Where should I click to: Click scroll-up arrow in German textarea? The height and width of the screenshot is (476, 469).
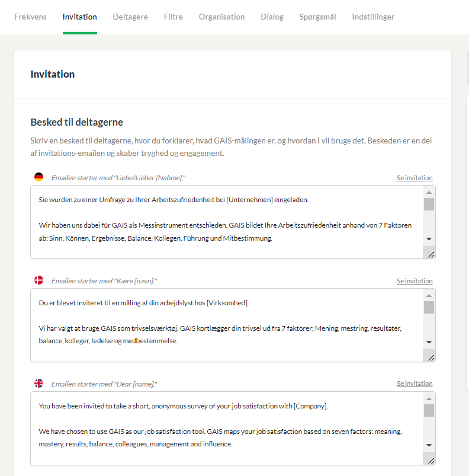pos(429,193)
